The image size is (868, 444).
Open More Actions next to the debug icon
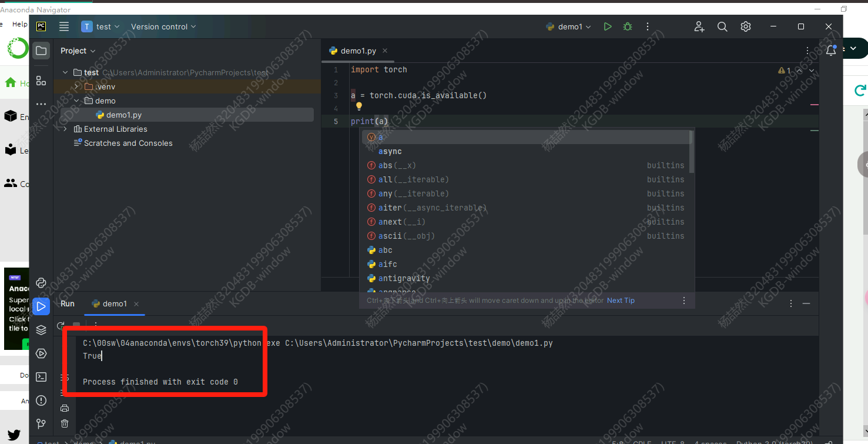[648, 26]
